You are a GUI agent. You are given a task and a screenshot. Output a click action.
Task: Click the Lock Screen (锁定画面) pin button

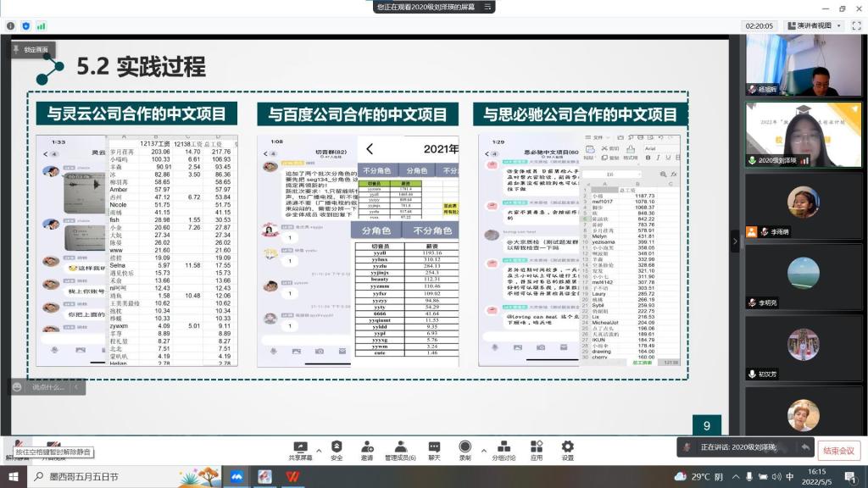coord(31,50)
